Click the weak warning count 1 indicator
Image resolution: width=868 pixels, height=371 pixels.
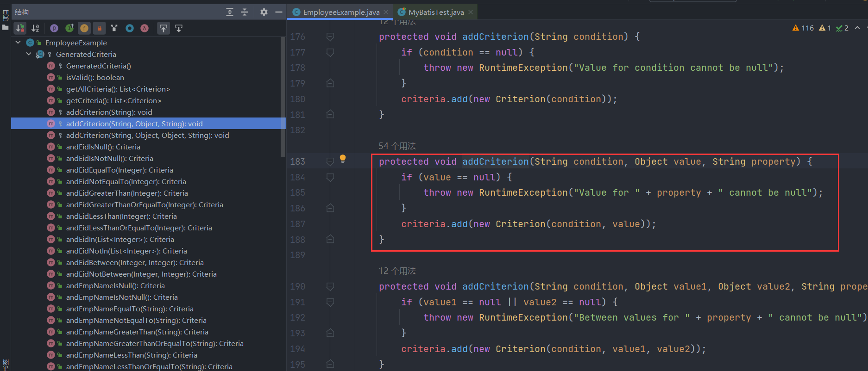pyautogui.click(x=825, y=28)
